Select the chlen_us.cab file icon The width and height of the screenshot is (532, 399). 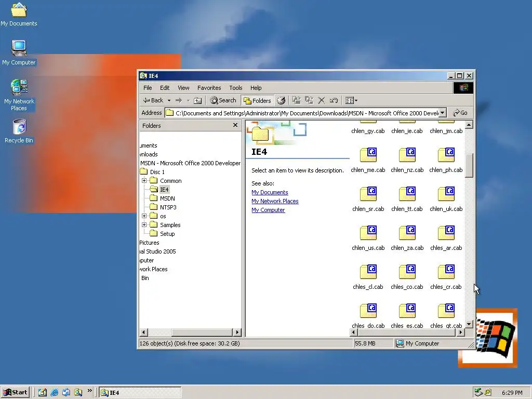point(368,233)
